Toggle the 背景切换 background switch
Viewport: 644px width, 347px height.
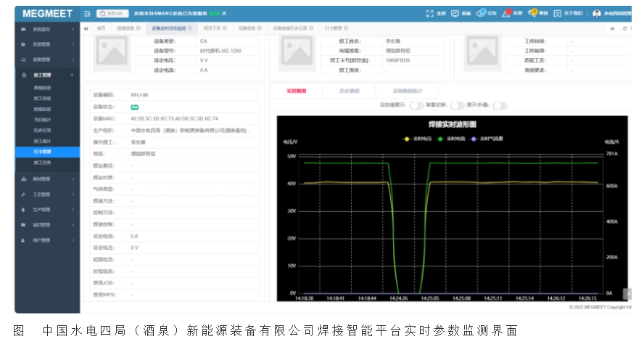point(457,105)
